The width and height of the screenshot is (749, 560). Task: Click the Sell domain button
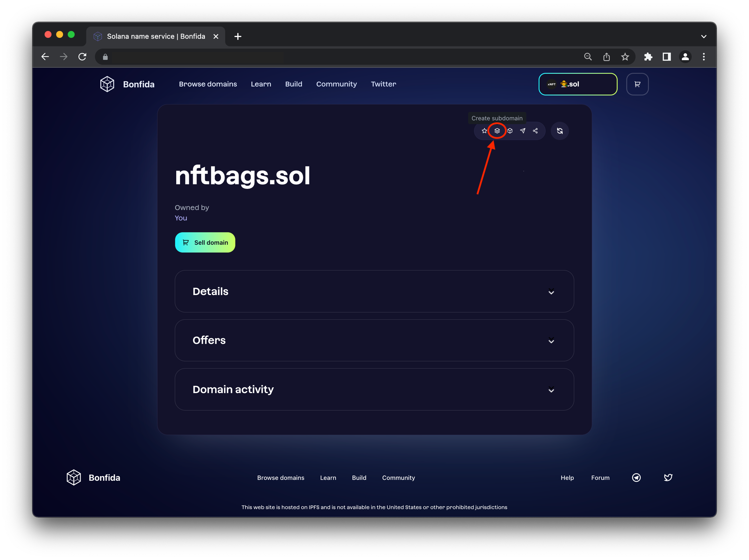[x=205, y=242]
